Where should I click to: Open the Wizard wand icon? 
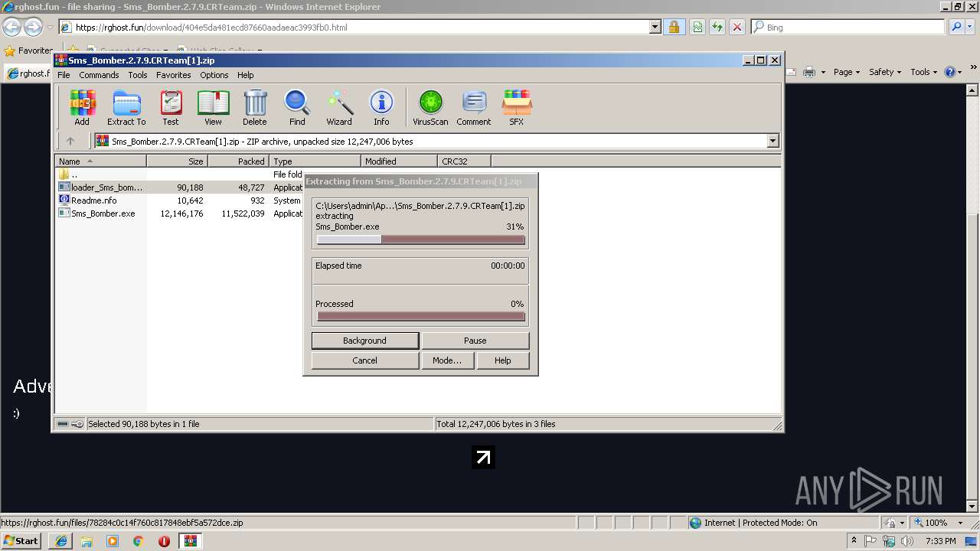coord(339,107)
